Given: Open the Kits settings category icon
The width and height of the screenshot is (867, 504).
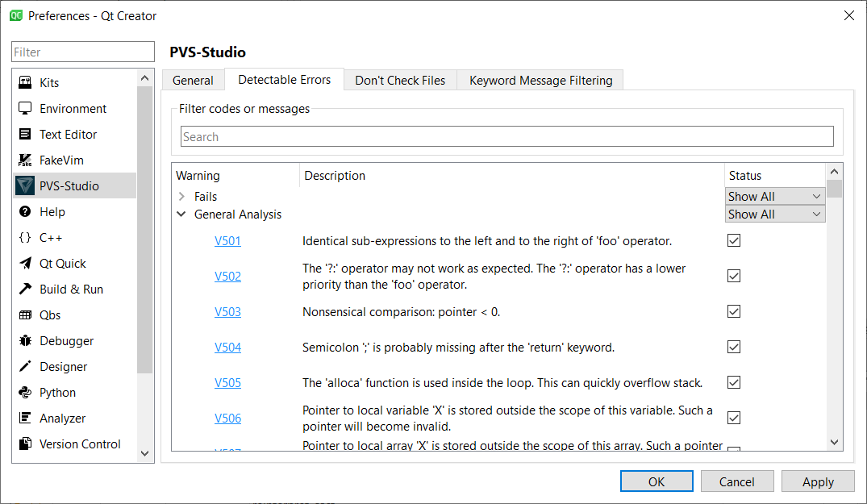Looking at the screenshot, I should point(25,83).
